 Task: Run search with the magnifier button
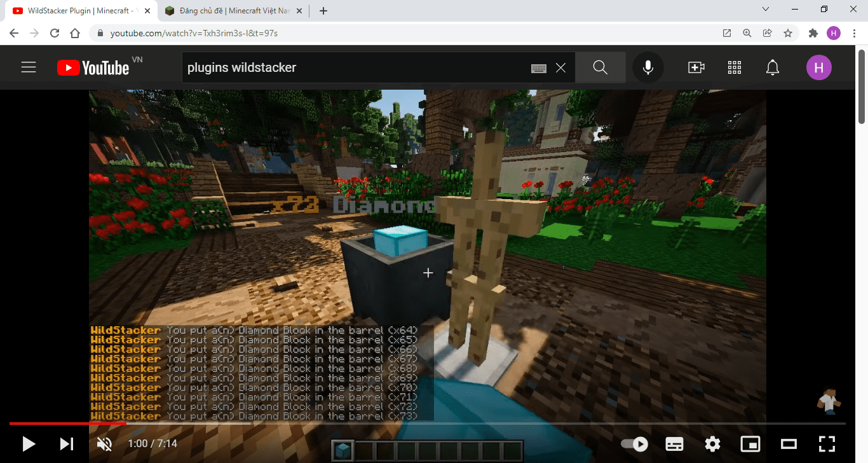(x=600, y=67)
